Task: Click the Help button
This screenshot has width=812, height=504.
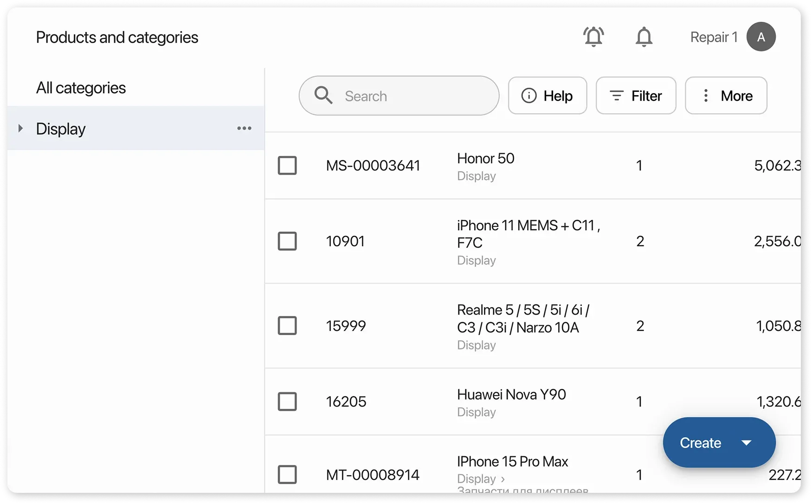Action: [548, 96]
